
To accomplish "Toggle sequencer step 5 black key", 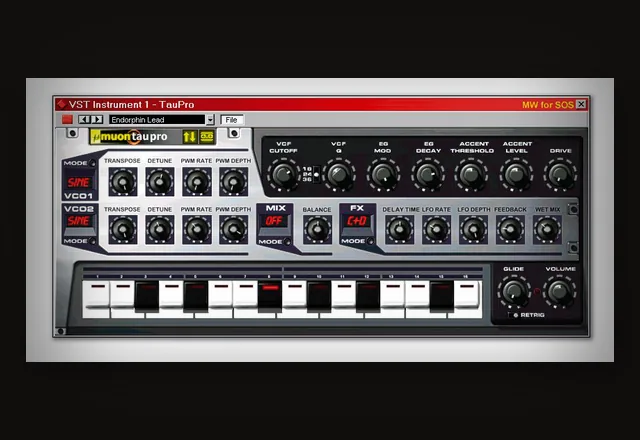I will (196, 296).
